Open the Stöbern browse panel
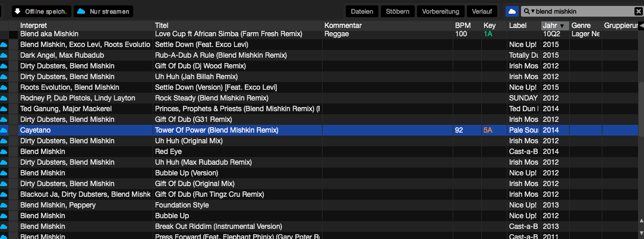This screenshot has height=239, width=644. (x=397, y=11)
